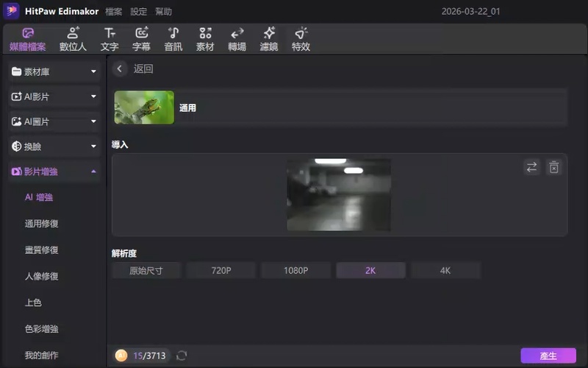The image size is (588, 368).
Task: Expand the 素材庫 library section
Action: pyautogui.click(x=54, y=71)
